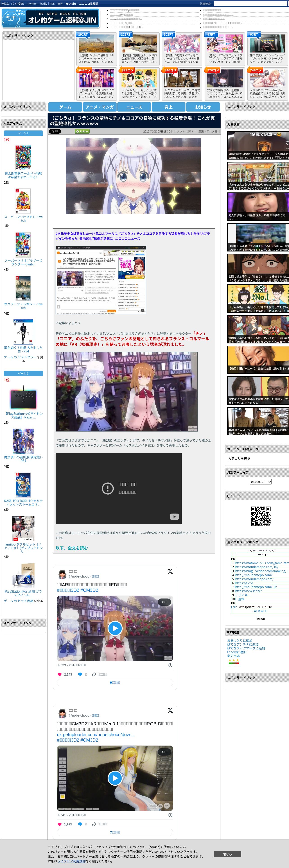Screen dimensions: 289x868
Task: Click the heart like icon showing 1,975
Action: point(60,824)
